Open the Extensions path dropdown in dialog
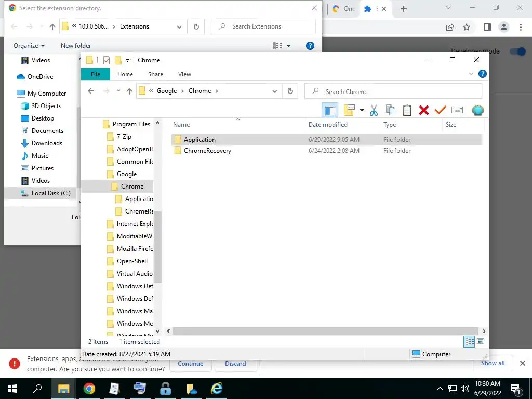 [179, 27]
